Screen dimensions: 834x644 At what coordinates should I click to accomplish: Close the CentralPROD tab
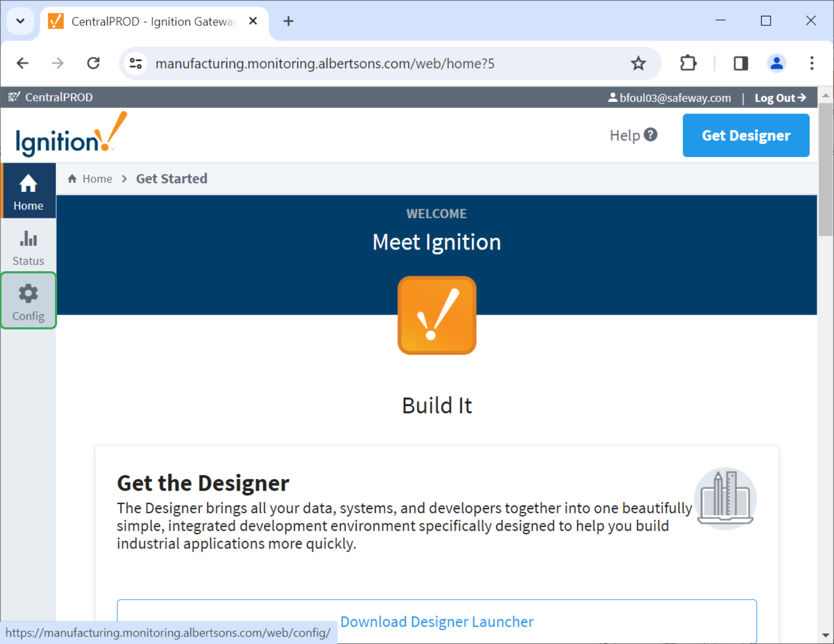pos(253,21)
